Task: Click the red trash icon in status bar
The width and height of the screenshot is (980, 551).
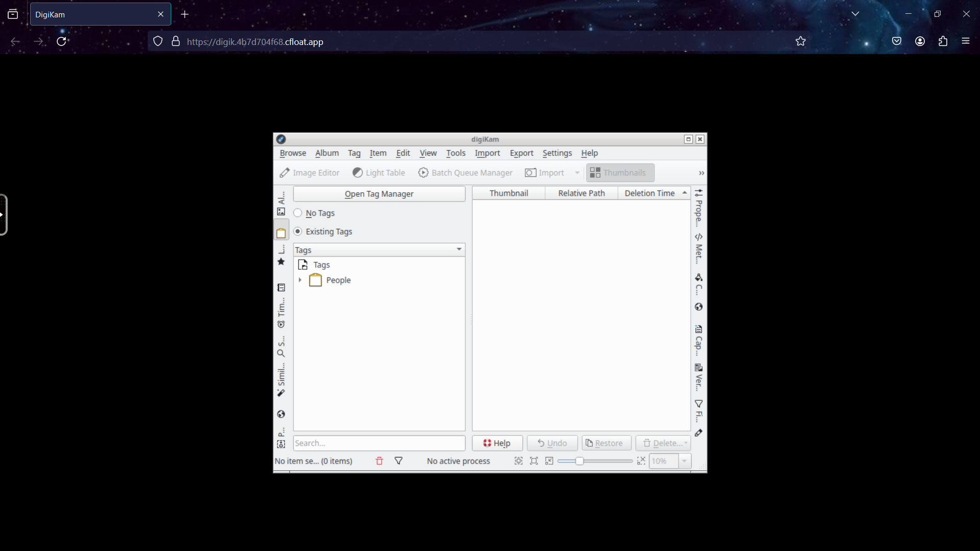Action: 379,461
